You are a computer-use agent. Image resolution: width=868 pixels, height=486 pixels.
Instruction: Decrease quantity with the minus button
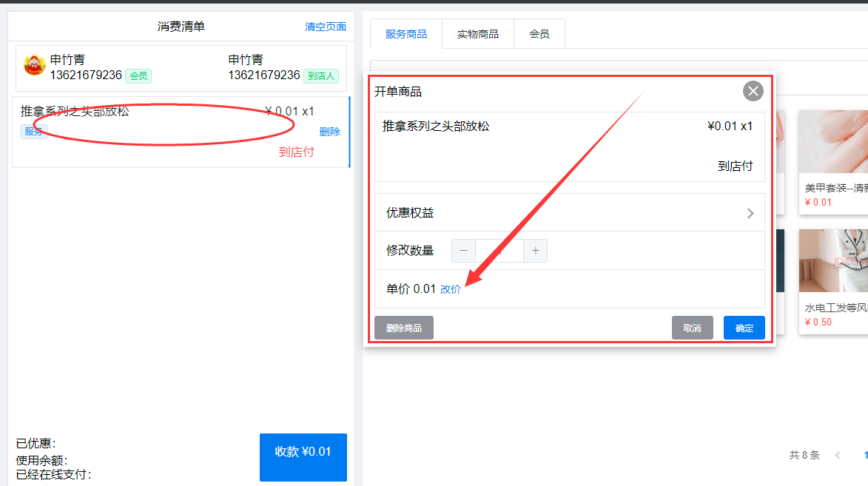click(464, 251)
